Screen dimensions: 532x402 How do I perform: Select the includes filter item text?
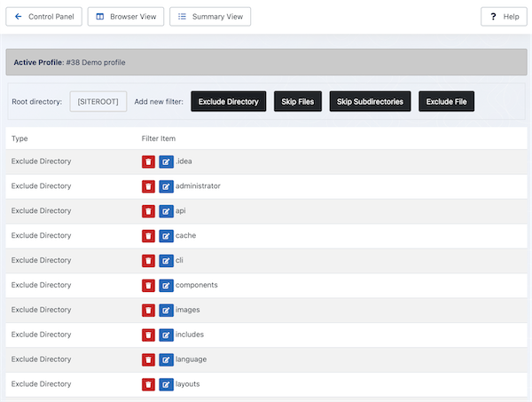click(190, 335)
